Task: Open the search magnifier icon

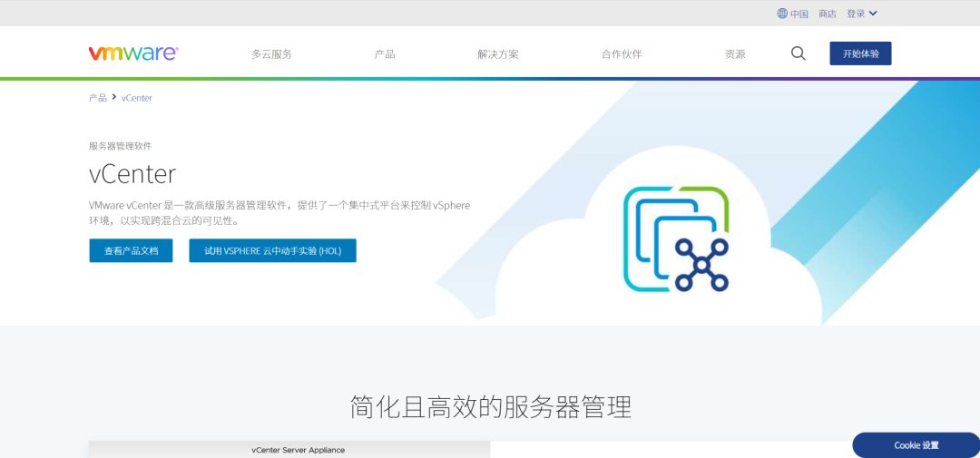Action: [x=799, y=54]
